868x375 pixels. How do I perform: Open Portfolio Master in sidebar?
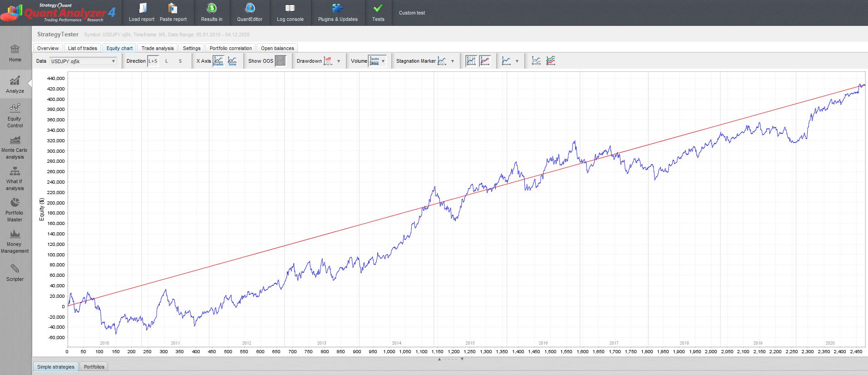[15, 210]
